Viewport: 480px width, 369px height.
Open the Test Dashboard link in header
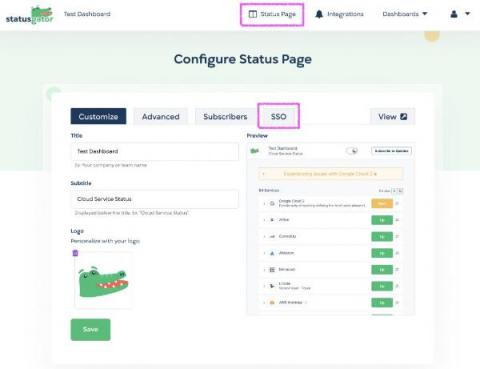point(87,14)
